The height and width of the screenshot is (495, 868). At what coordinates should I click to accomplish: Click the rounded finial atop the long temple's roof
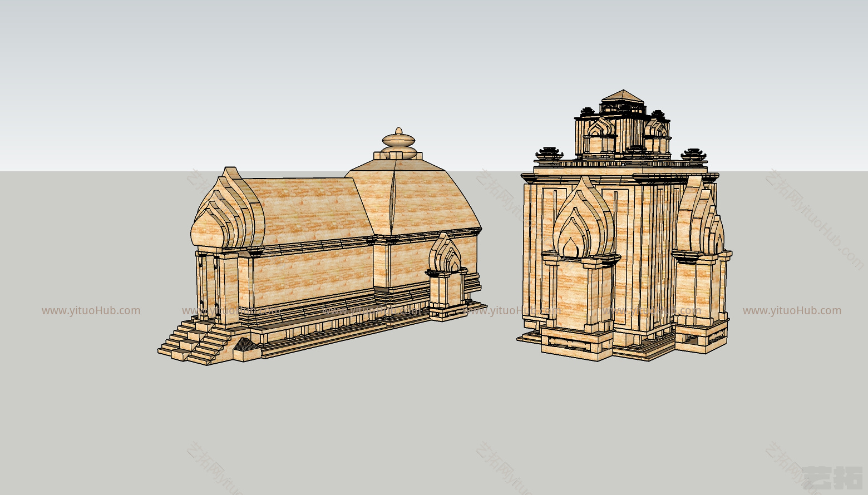tap(399, 145)
